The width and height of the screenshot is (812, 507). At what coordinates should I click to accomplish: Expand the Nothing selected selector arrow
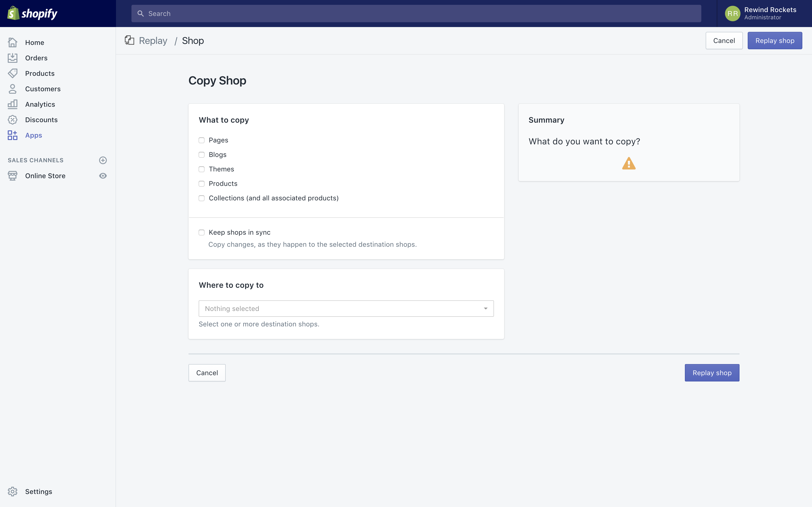tap(486, 308)
